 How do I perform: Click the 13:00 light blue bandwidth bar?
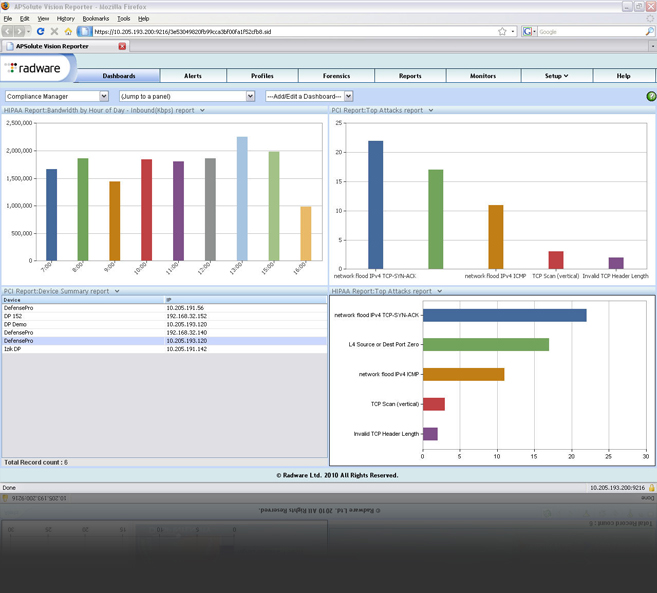[242, 199]
